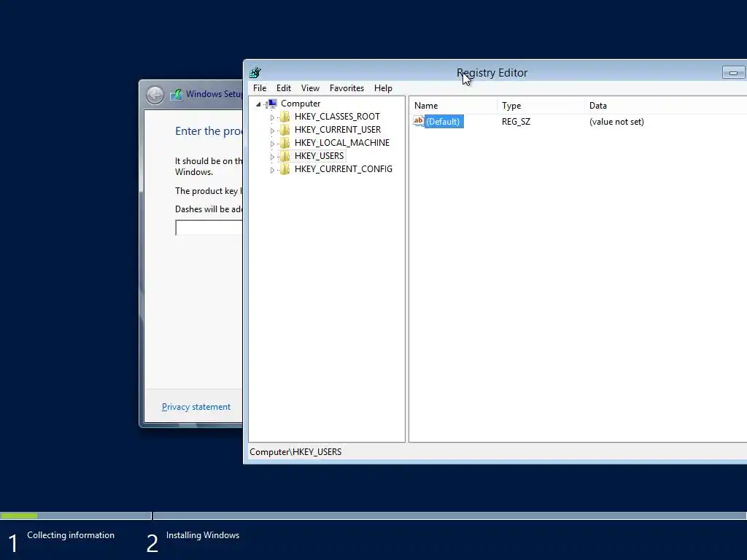This screenshot has width=747, height=560.
Task: Select the HKEY_USERS label
Action: pyautogui.click(x=320, y=156)
